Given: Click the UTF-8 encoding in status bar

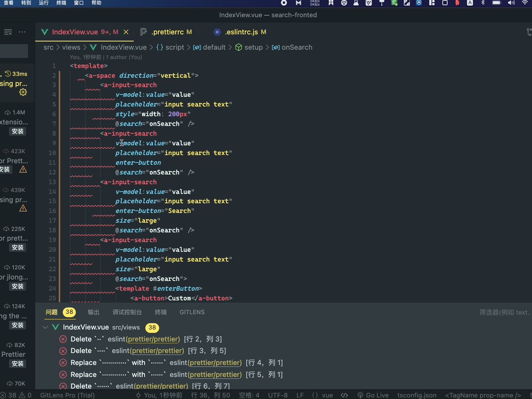Looking at the screenshot, I should click(x=278, y=395).
